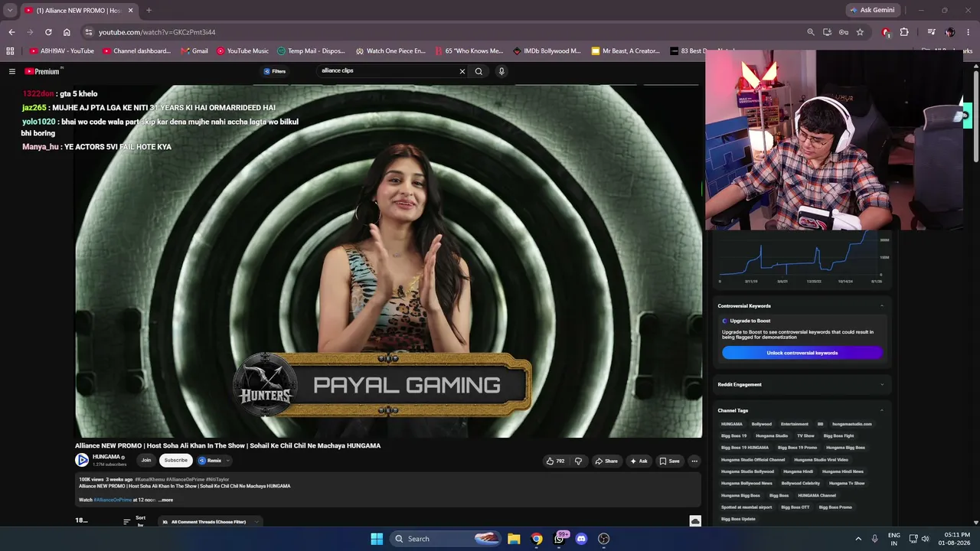
Task: Open the 'Channel dashboard' bookmark
Action: point(137,51)
